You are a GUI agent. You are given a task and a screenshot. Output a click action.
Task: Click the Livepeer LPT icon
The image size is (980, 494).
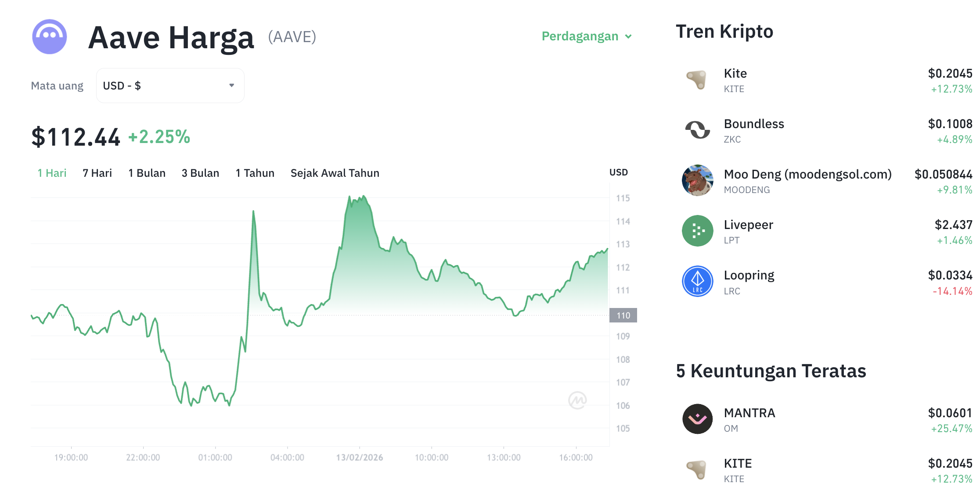[x=697, y=231]
